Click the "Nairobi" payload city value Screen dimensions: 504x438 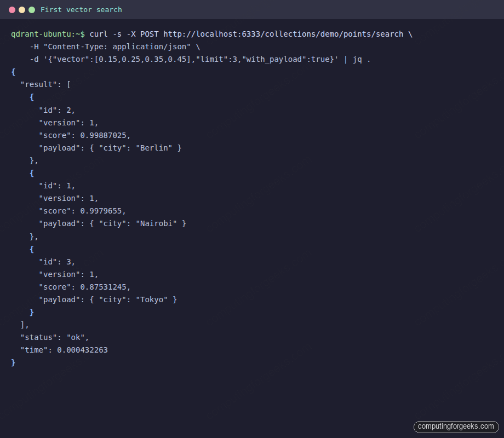[x=156, y=224]
